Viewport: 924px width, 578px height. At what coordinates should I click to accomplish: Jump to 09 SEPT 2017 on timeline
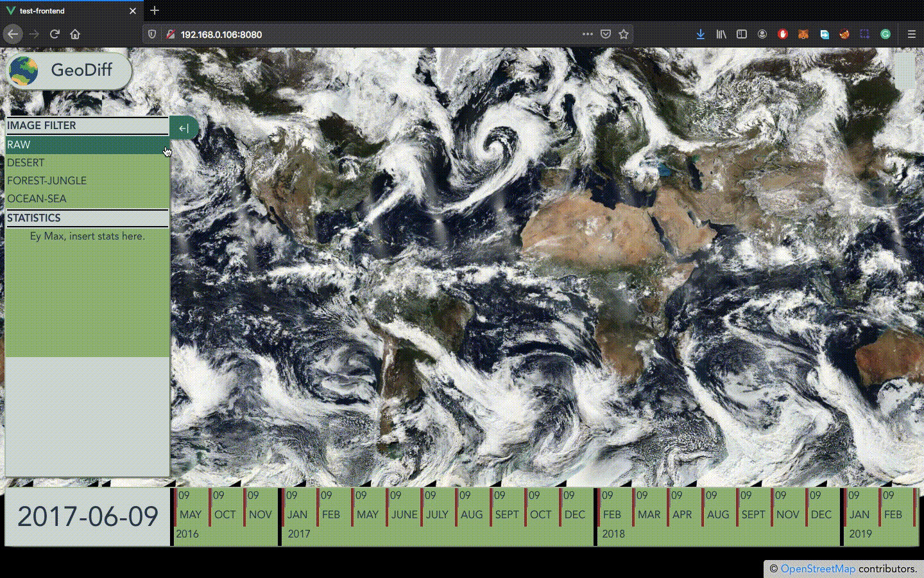pos(507,507)
